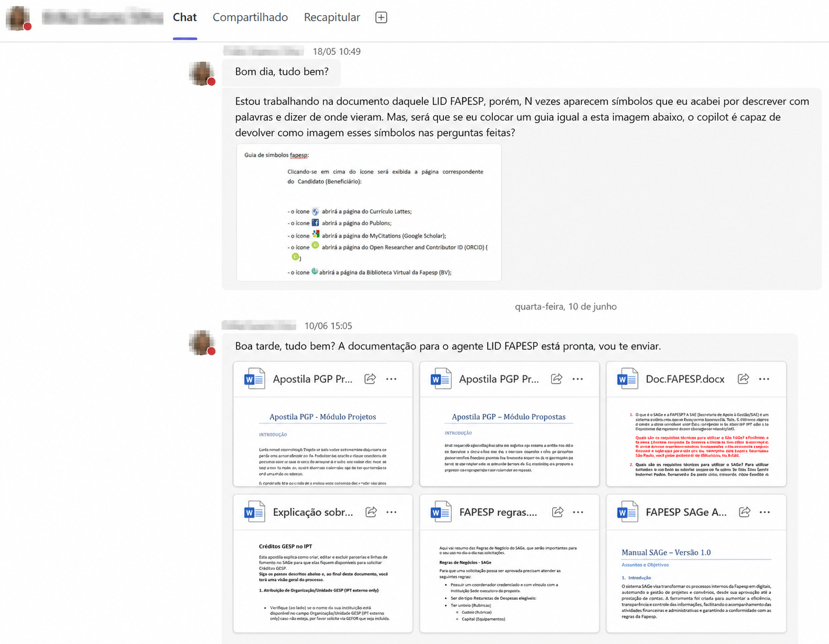Viewport: 829px width, 644px height.
Task: Select the Chat tab
Action: tap(185, 17)
